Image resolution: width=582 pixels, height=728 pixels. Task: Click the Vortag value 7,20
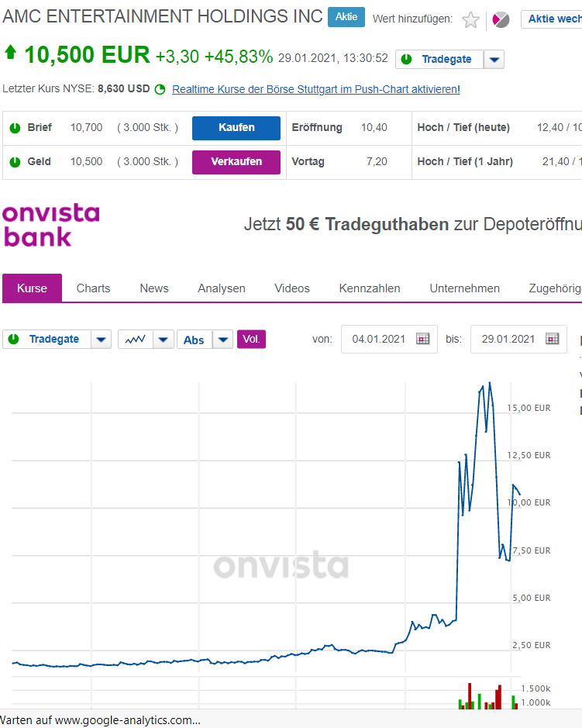(x=377, y=162)
